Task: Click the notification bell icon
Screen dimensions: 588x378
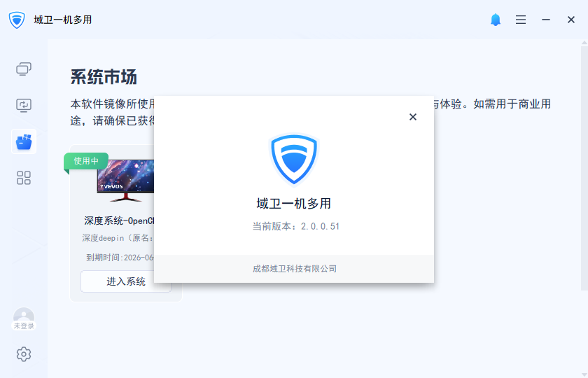Action: pos(496,20)
